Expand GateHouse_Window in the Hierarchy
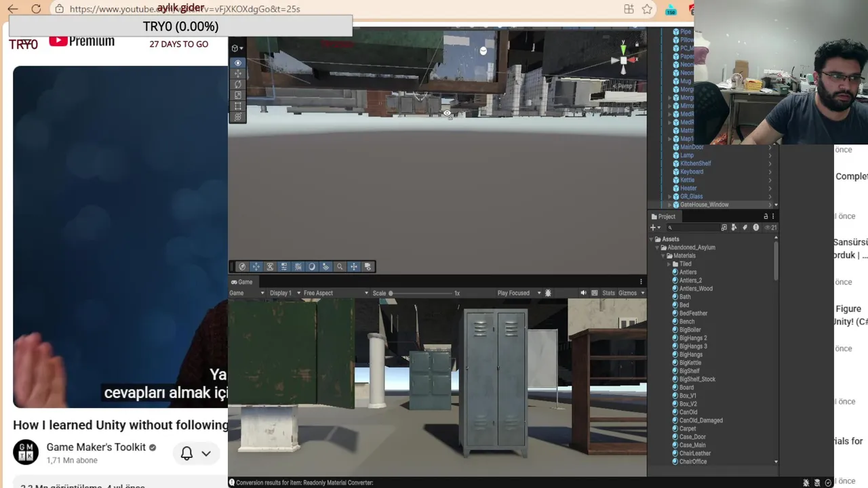This screenshot has width=868, height=488. [670, 205]
